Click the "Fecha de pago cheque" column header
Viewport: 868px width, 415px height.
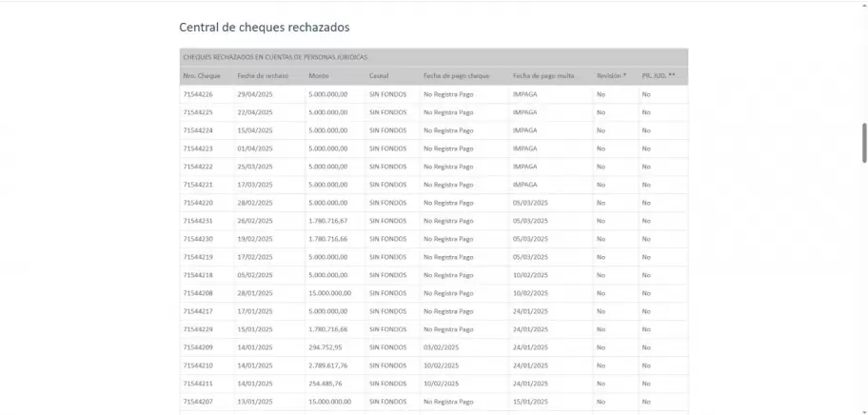coord(456,76)
